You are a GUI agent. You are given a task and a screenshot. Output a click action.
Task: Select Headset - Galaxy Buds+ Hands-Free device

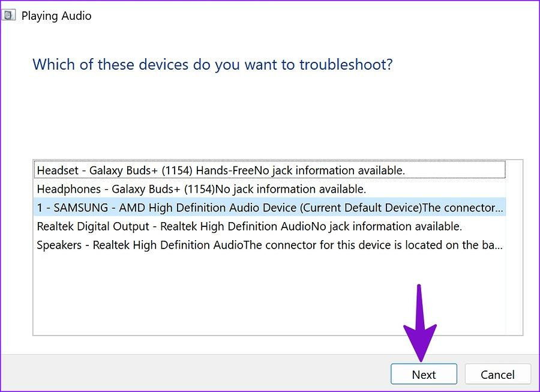pos(269,170)
